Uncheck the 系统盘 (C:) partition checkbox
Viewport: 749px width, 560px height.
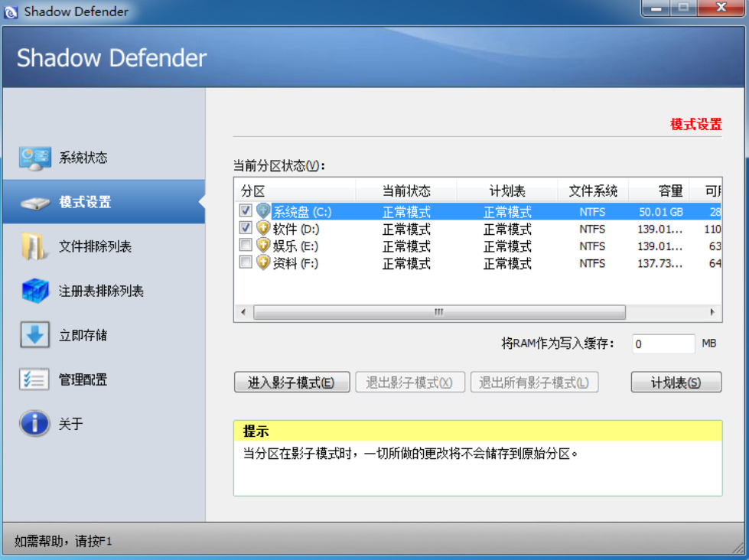tap(246, 210)
